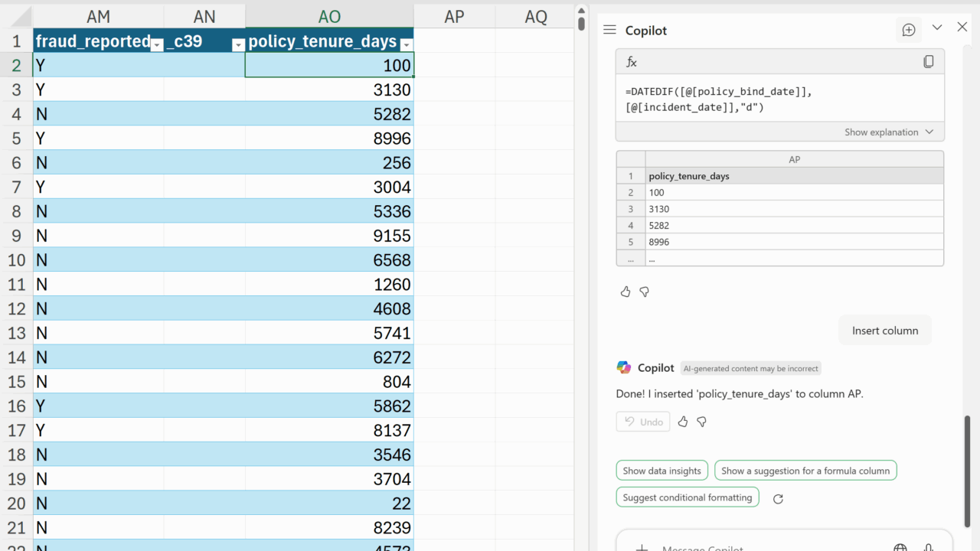
Task: Collapse the Copilot pane using the chevron
Action: tap(936, 28)
